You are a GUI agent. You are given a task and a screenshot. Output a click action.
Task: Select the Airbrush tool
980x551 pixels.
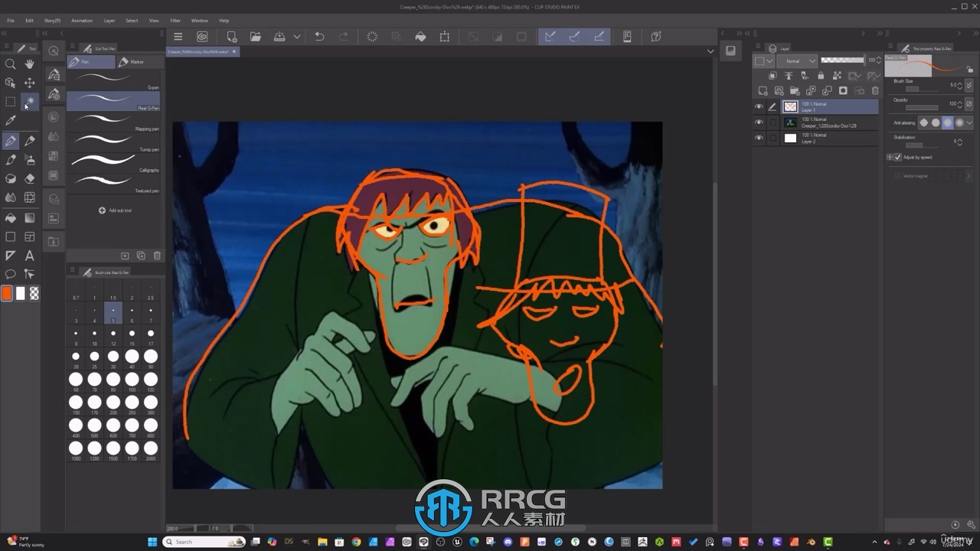[x=30, y=160]
